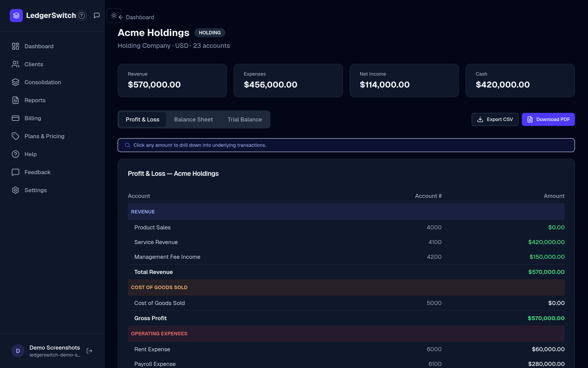
Task: Click the Billing card icon
Action: tap(16, 118)
